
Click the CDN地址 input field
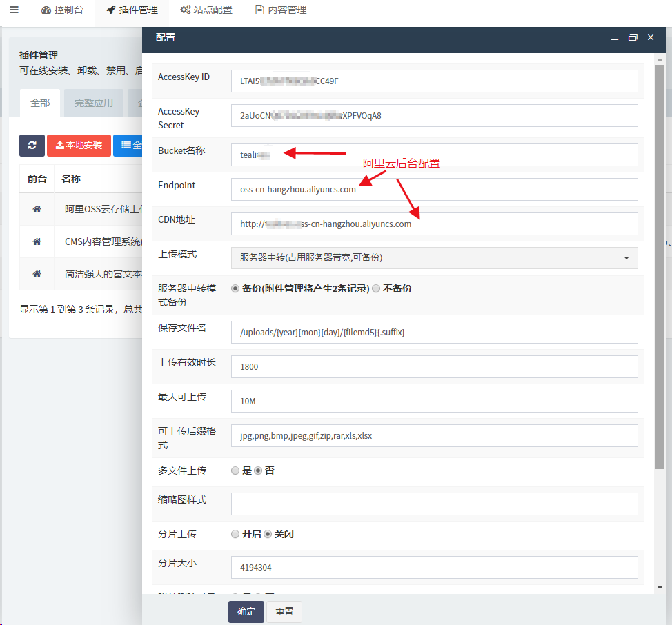coord(434,224)
